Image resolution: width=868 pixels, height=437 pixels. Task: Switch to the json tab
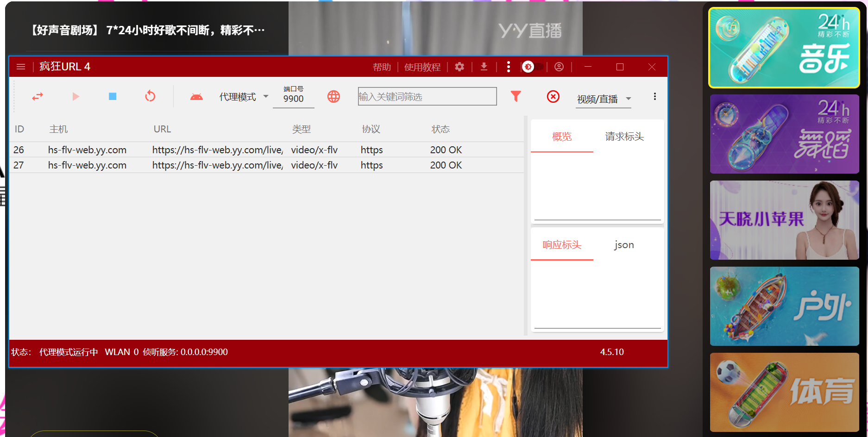click(x=624, y=245)
